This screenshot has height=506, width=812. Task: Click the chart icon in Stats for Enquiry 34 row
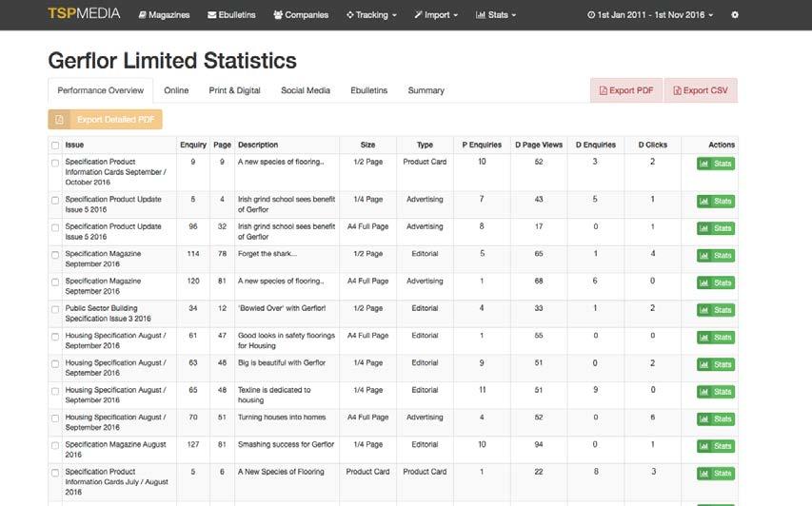703,310
